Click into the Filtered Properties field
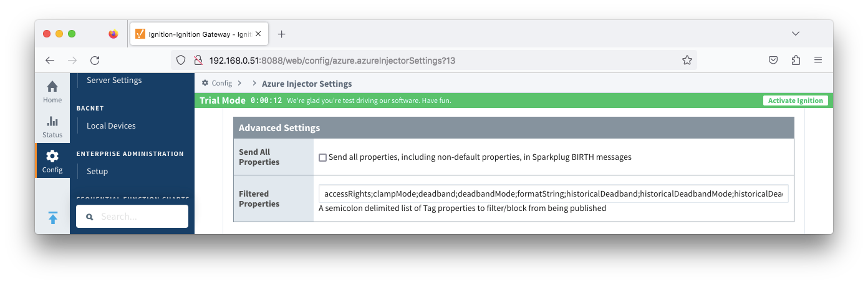The image size is (868, 284). tap(553, 193)
